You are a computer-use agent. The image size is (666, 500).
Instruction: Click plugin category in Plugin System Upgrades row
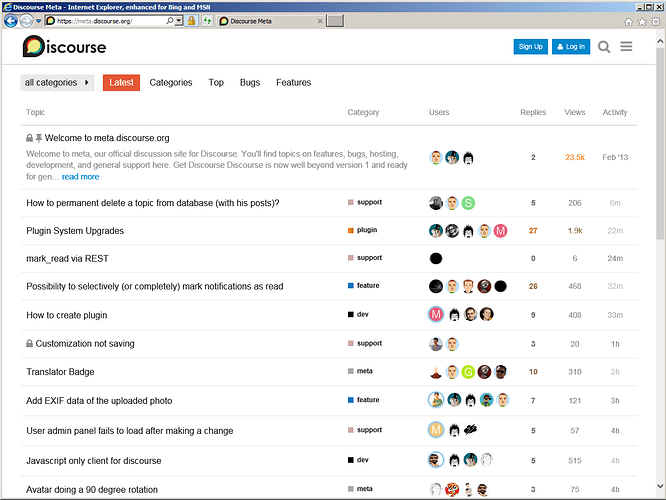point(362,230)
